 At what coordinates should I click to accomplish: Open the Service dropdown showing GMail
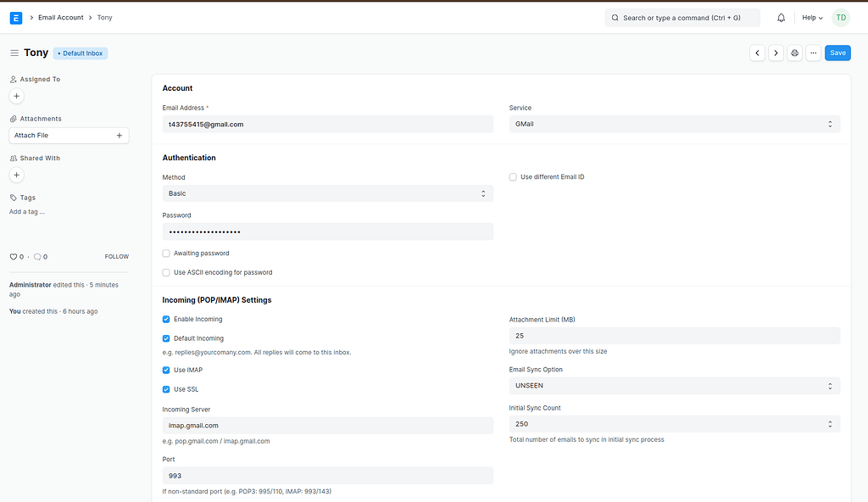(x=672, y=124)
